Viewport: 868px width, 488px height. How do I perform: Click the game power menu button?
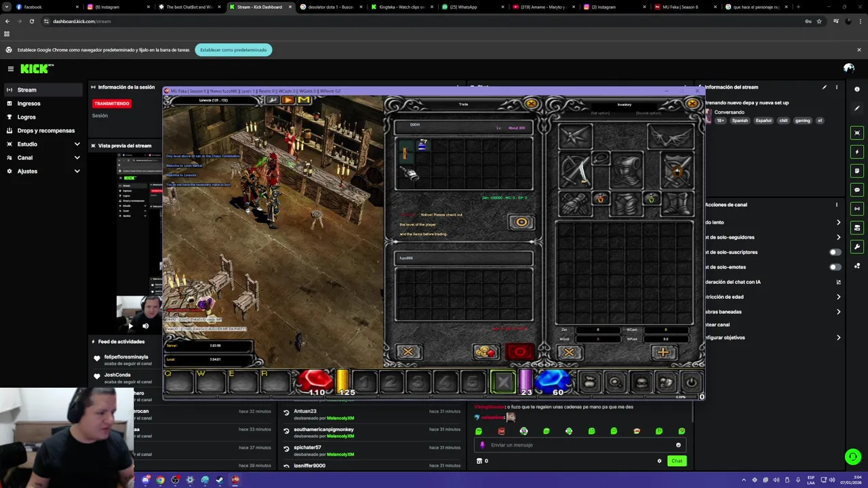click(x=691, y=382)
